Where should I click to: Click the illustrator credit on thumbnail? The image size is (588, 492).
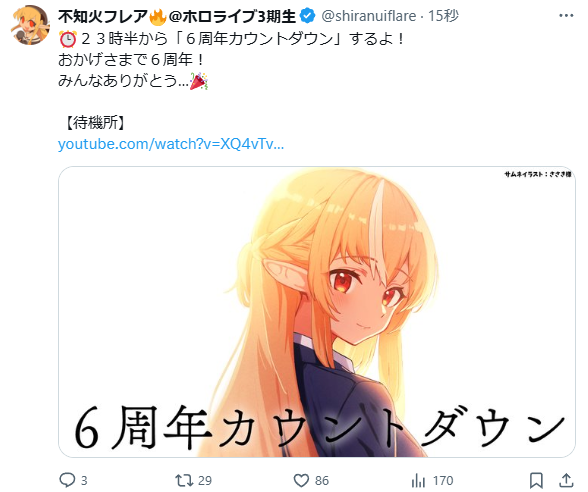[x=537, y=174]
